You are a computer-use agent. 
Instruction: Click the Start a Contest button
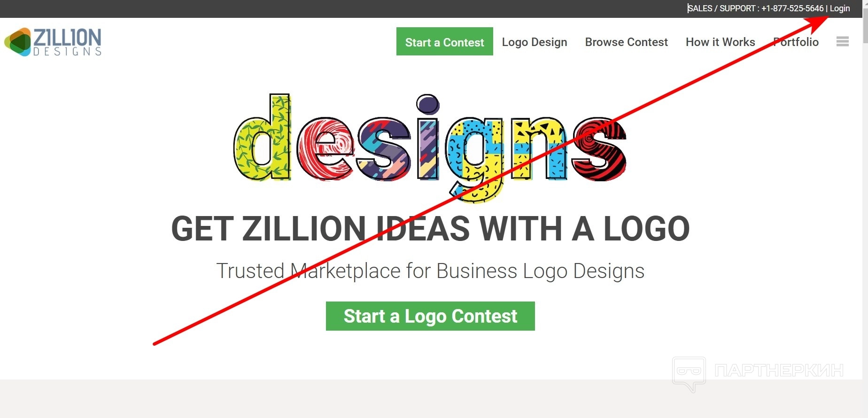[x=444, y=41]
